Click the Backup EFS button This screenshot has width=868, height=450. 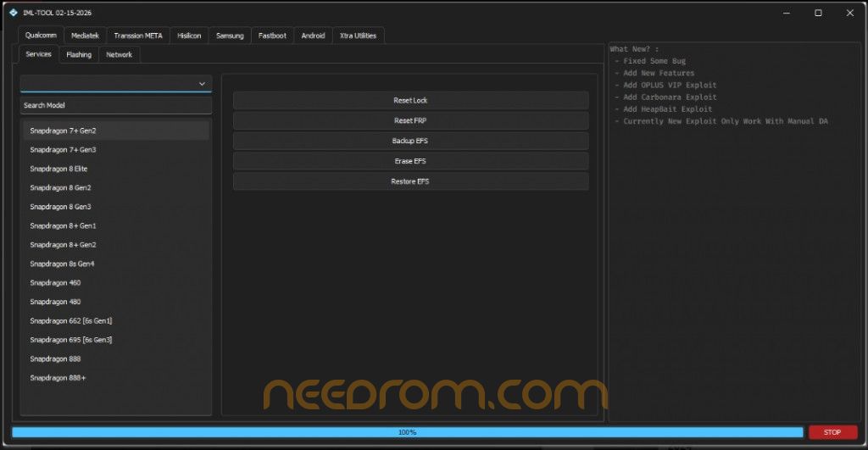pyautogui.click(x=410, y=141)
